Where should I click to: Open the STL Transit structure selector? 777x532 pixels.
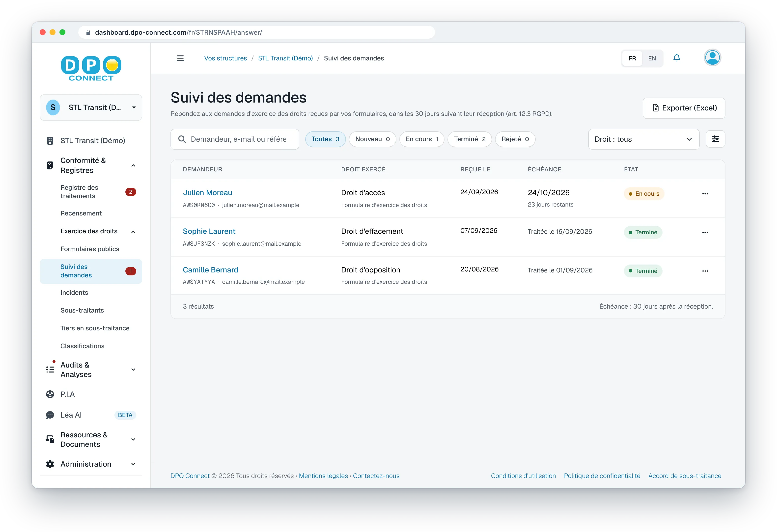tap(91, 107)
